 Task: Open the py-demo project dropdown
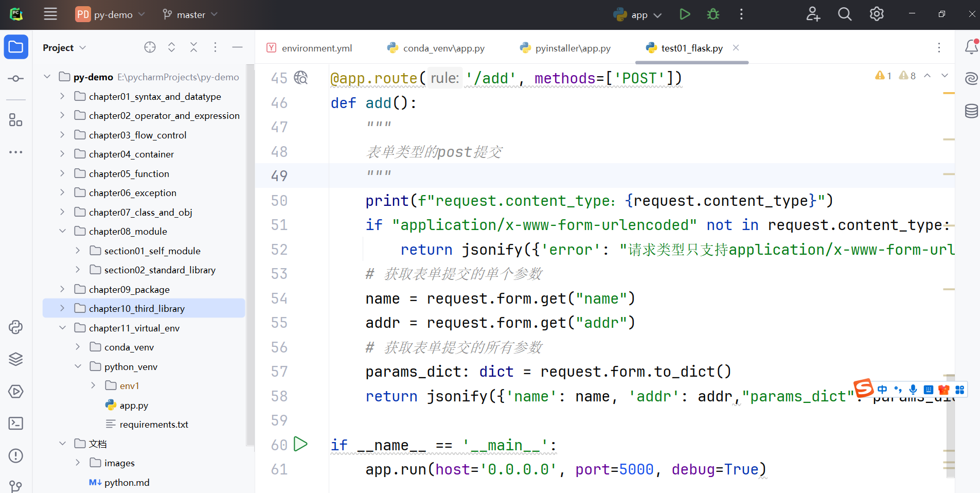tap(110, 14)
